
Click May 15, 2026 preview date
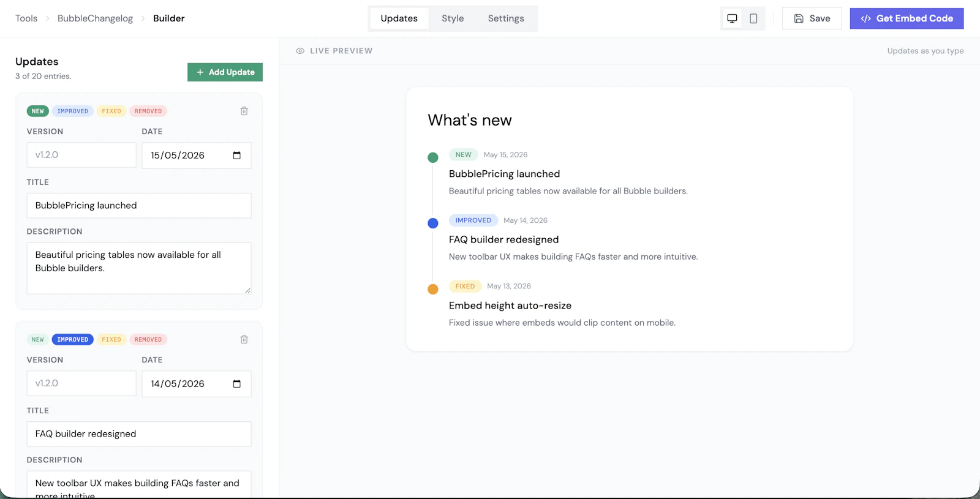(x=505, y=155)
